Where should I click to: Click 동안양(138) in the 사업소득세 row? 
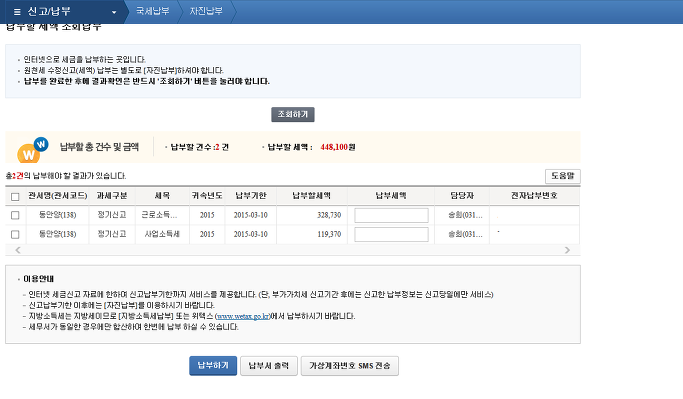[57, 234]
